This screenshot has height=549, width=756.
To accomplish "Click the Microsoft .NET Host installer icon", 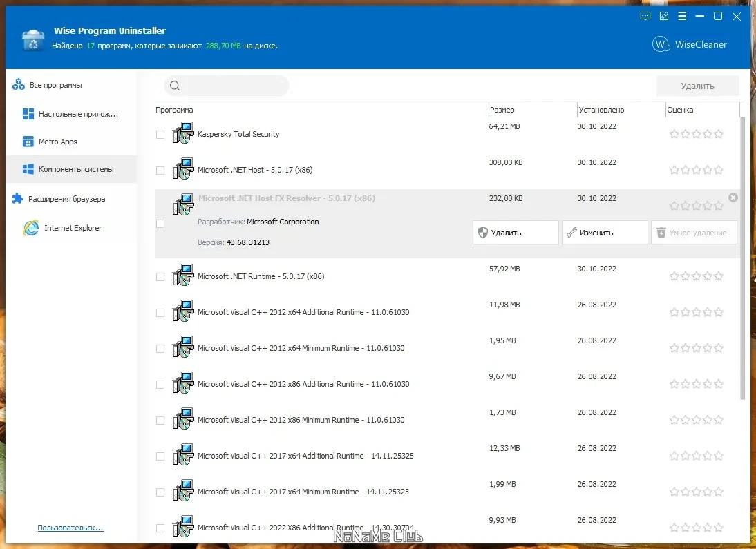I will (x=183, y=169).
